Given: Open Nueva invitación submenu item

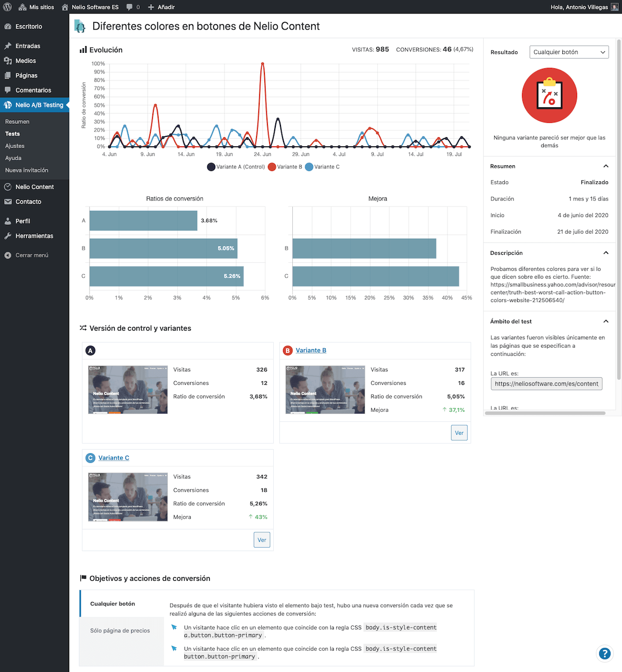Looking at the screenshot, I should coord(26,170).
